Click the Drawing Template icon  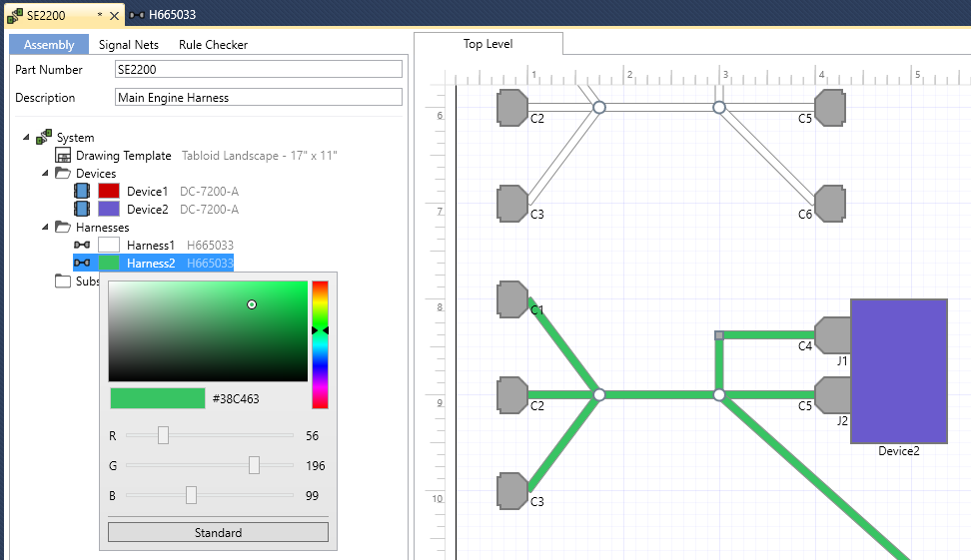63,156
